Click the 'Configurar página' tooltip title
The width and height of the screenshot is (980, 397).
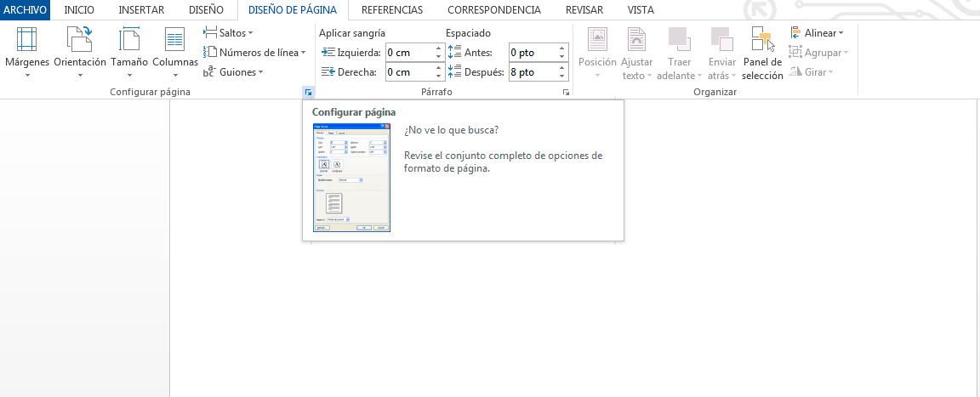(354, 112)
